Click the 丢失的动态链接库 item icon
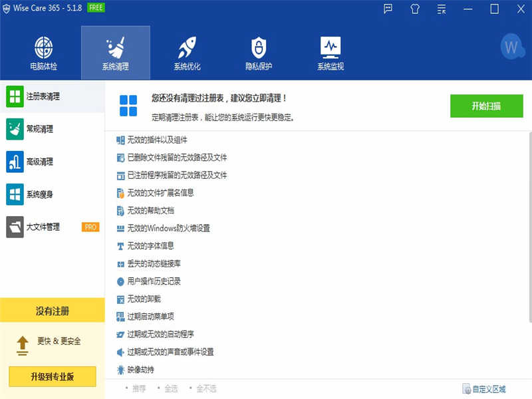The width and height of the screenshot is (532, 399). 120,263
